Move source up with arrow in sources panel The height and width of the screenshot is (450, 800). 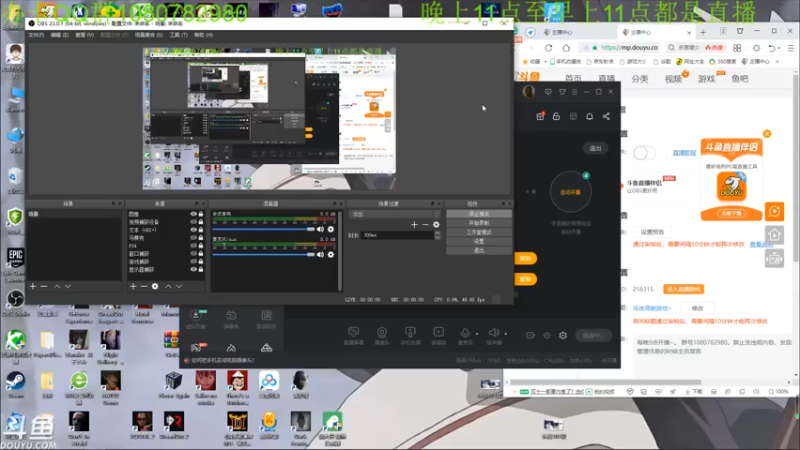(x=168, y=286)
